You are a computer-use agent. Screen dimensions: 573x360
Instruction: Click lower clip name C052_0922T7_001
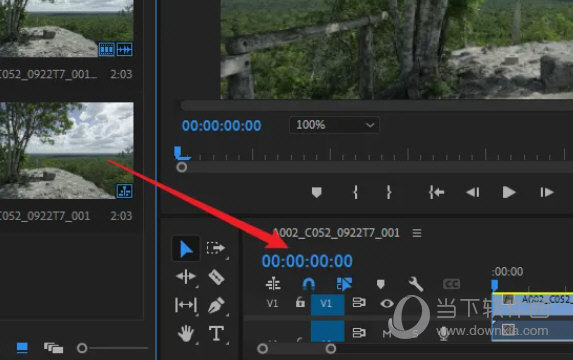point(45,216)
